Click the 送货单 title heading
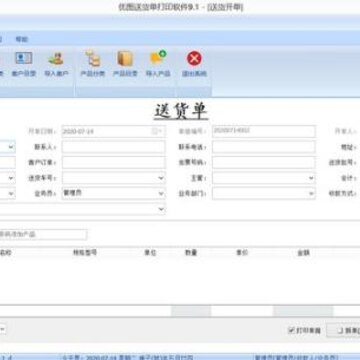The height and width of the screenshot is (360, 360). [181, 111]
